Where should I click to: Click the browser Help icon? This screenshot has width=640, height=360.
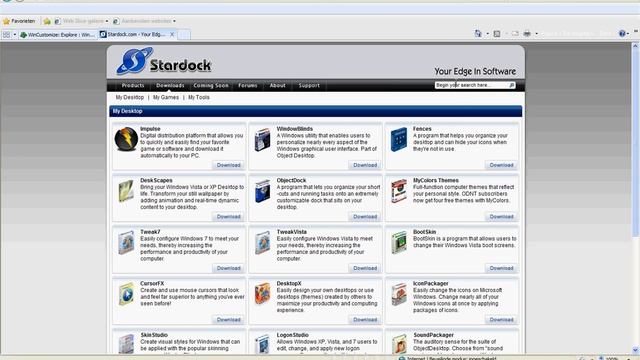(x=622, y=33)
